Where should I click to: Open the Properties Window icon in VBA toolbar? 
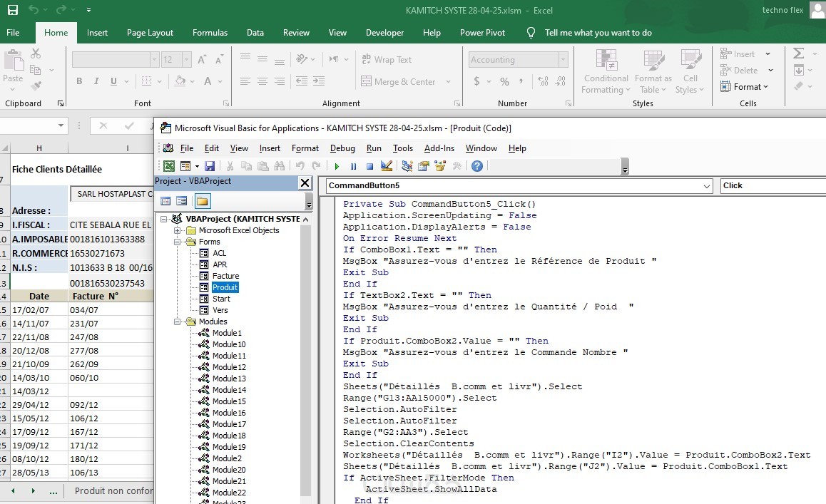pyautogui.click(x=424, y=166)
